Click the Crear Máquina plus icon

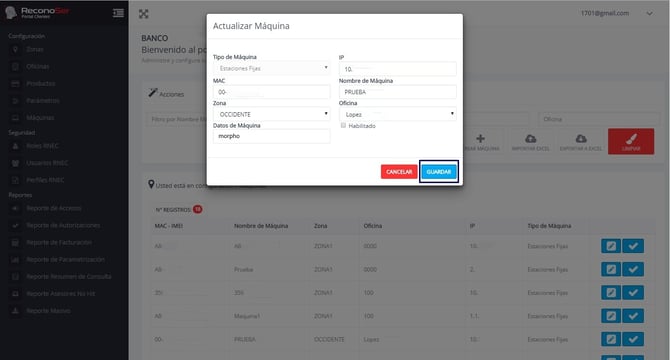point(481,138)
